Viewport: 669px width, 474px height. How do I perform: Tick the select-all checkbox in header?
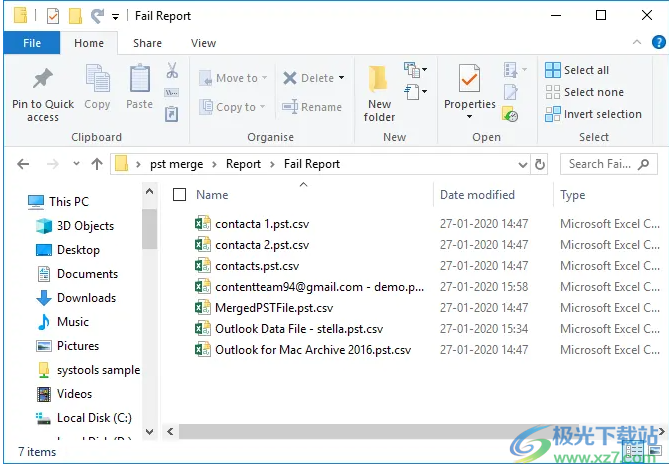click(180, 195)
